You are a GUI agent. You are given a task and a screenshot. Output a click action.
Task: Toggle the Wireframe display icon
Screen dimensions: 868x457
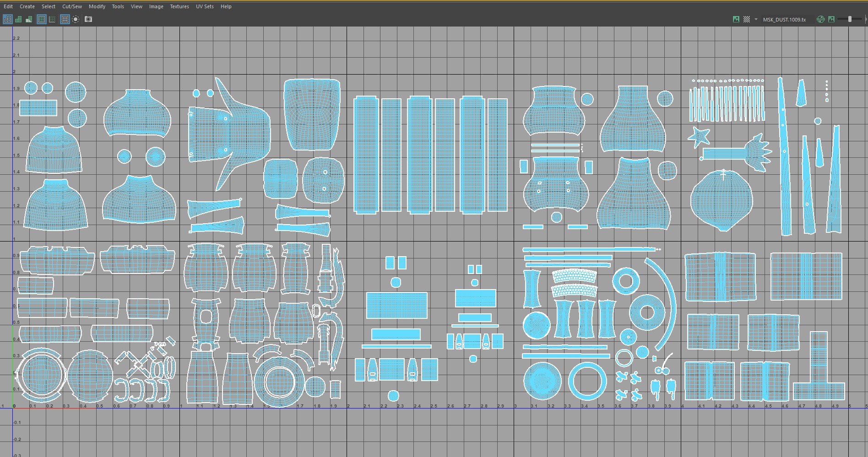[8, 19]
